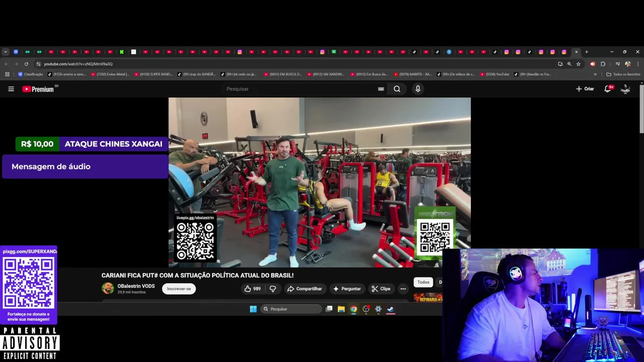Open Task View on the taskbar
This screenshot has width=644, height=362.
coord(329,309)
